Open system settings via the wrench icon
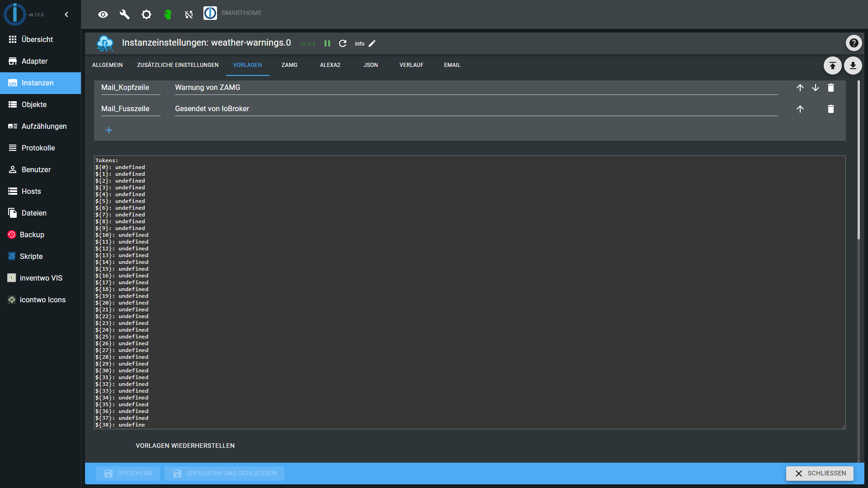The height and width of the screenshot is (488, 868). pos(125,14)
